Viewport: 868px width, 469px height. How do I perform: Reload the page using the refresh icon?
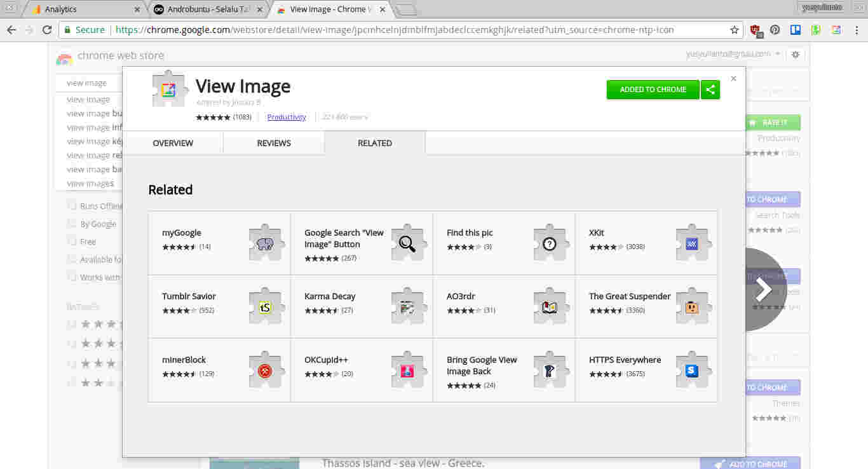point(46,30)
